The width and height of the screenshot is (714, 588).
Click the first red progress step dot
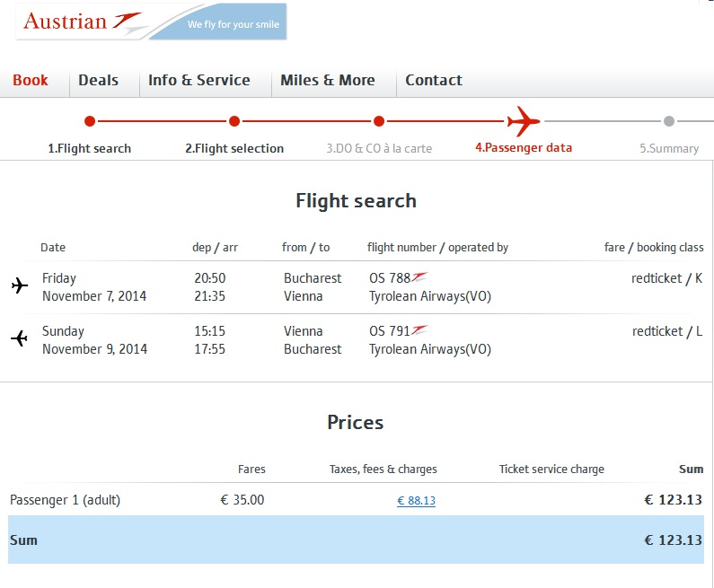pos(90,121)
